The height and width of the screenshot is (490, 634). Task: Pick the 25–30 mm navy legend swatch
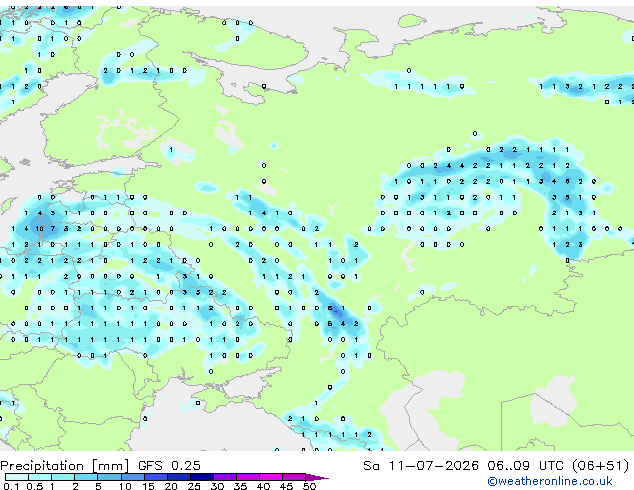(x=202, y=477)
